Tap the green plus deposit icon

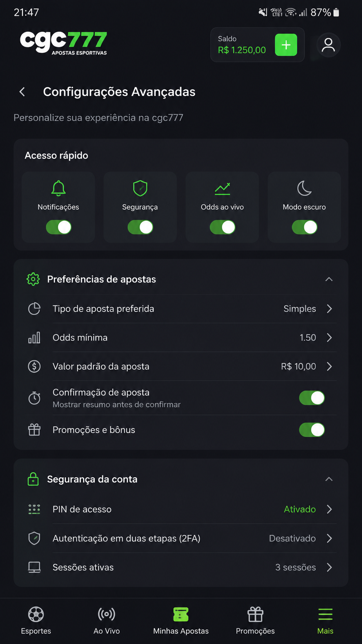tap(286, 45)
